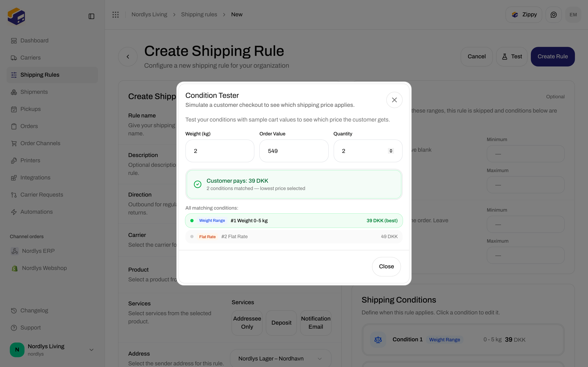This screenshot has width=588, height=367.
Task: Toggle the Notification Email service
Action: click(x=316, y=323)
